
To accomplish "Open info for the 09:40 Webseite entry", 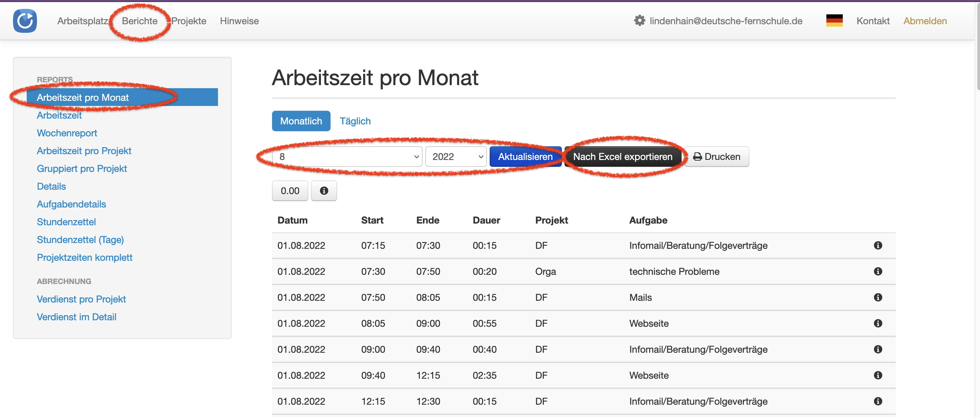I will pyautogui.click(x=878, y=375).
